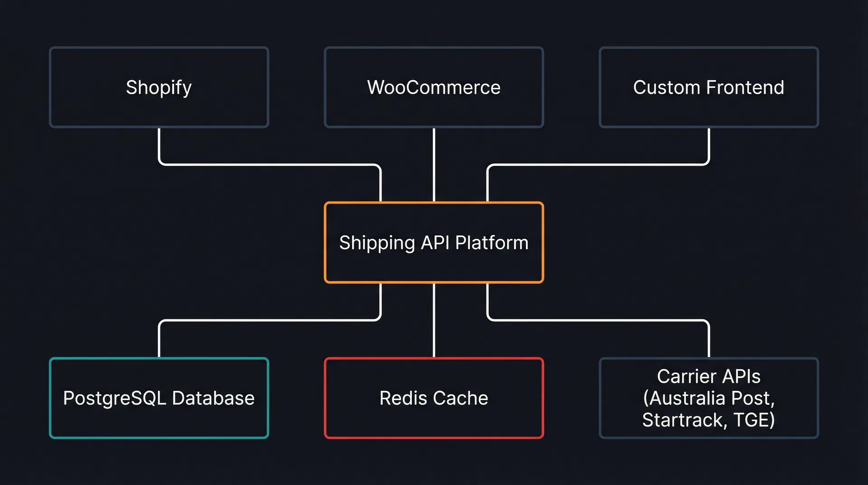Viewport: 868px width, 485px height.
Task: Click the WooCommerce label text
Action: tap(433, 88)
